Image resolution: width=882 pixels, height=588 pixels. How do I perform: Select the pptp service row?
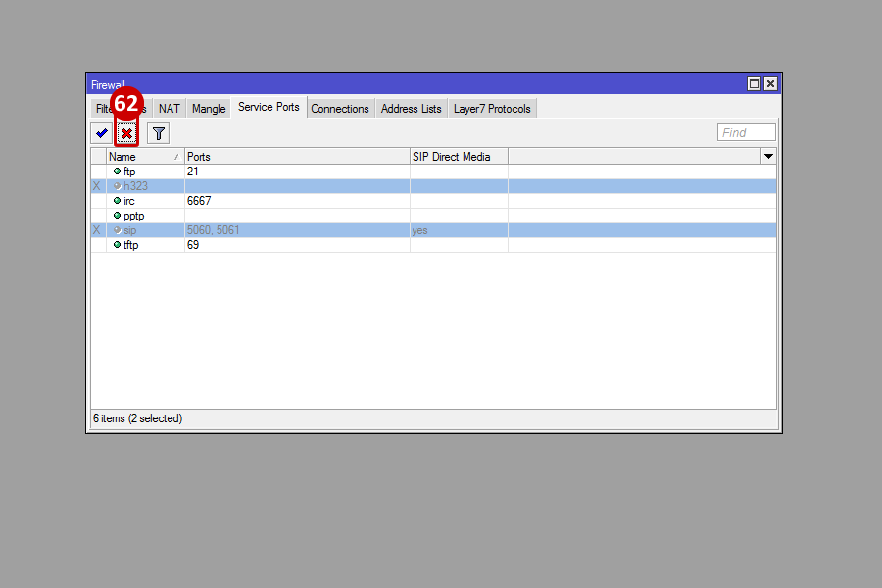click(x=434, y=216)
